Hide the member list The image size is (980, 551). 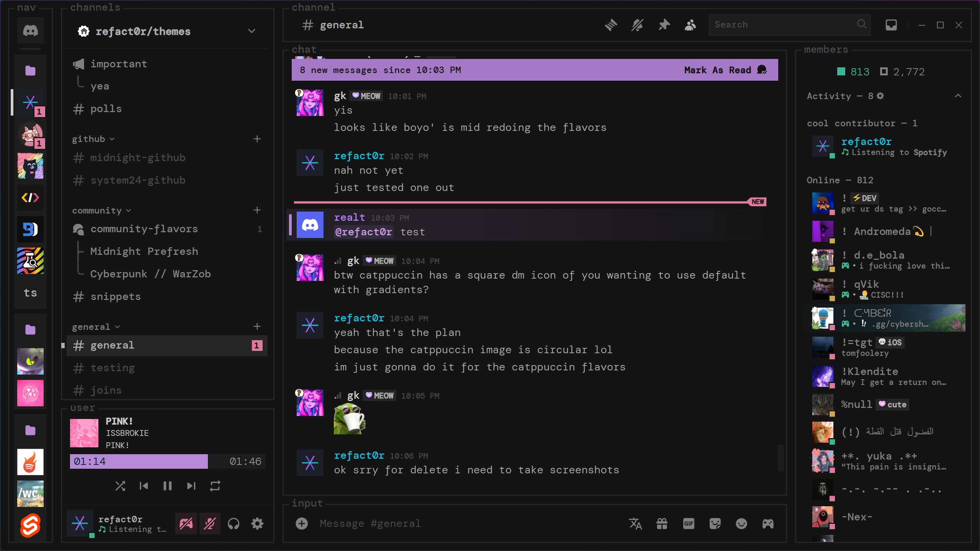690,24
